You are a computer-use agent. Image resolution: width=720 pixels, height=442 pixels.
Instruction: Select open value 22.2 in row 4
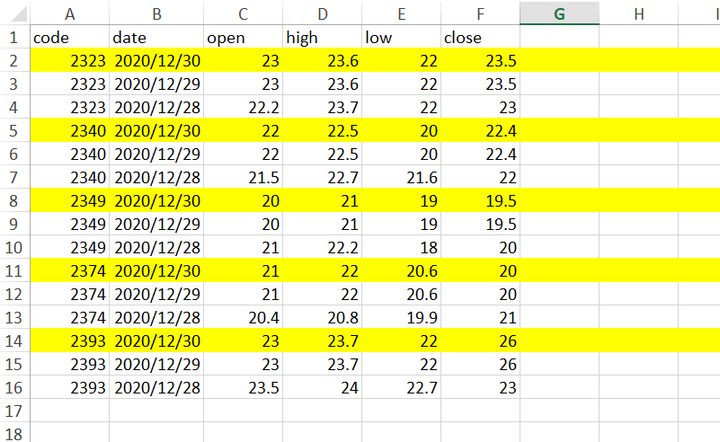243,107
